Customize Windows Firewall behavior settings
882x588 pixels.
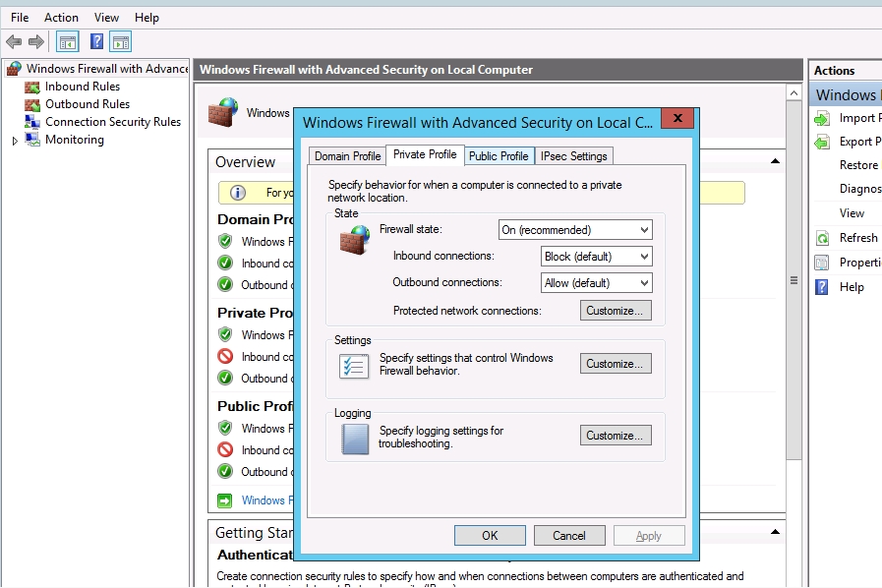coord(616,364)
